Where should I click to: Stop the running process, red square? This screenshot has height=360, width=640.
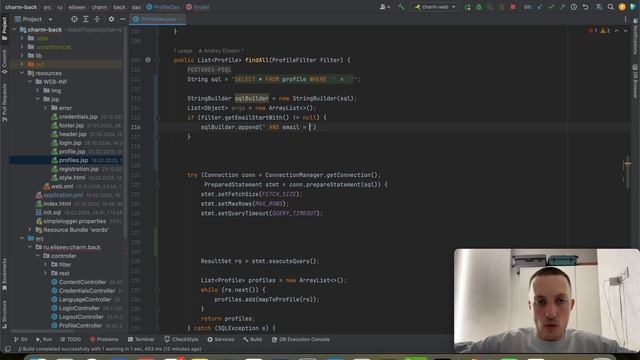pyautogui.click(x=513, y=7)
